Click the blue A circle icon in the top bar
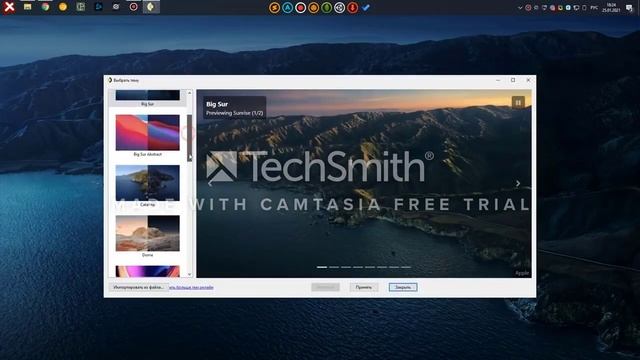Image resolution: width=640 pixels, height=360 pixels. coord(287,8)
